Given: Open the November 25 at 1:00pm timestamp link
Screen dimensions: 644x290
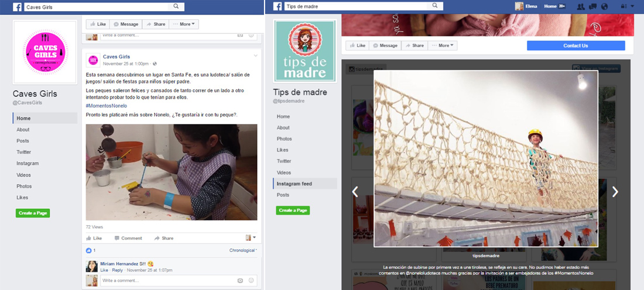Looking at the screenshot, I should [x=126, y=64].
